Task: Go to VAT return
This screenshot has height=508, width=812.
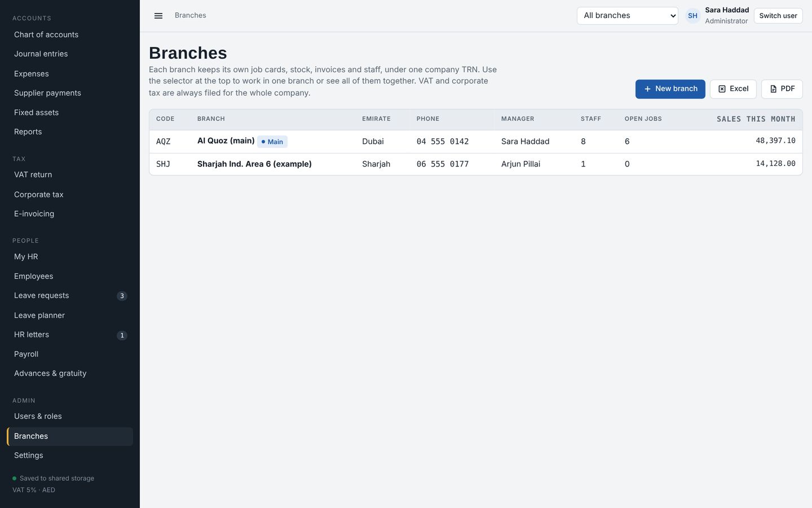Action: coord(70,175)
